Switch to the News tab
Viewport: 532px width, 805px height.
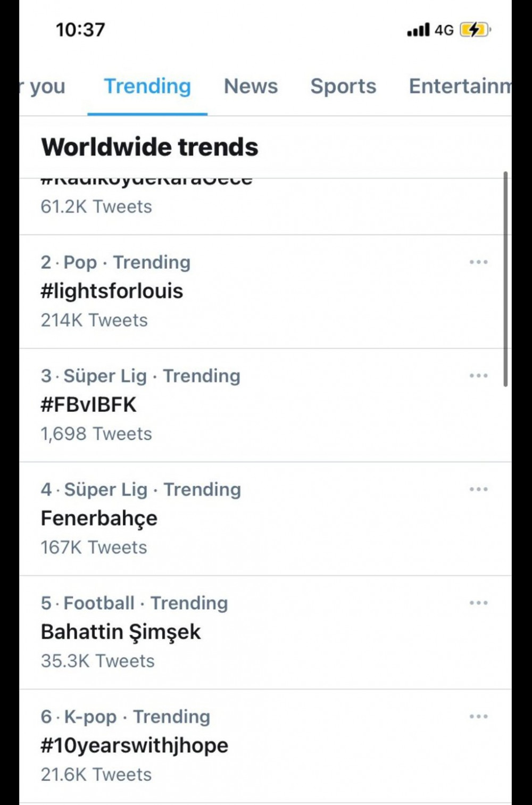point(251,86)
